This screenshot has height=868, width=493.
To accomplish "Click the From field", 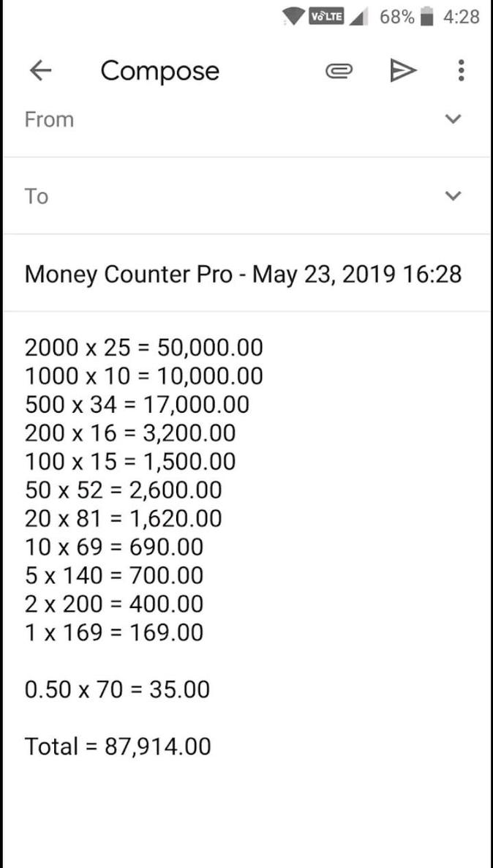I will pos(219,119).
